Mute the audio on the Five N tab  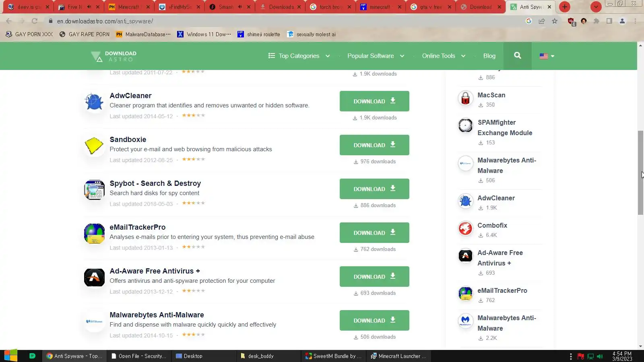point(89,7)
